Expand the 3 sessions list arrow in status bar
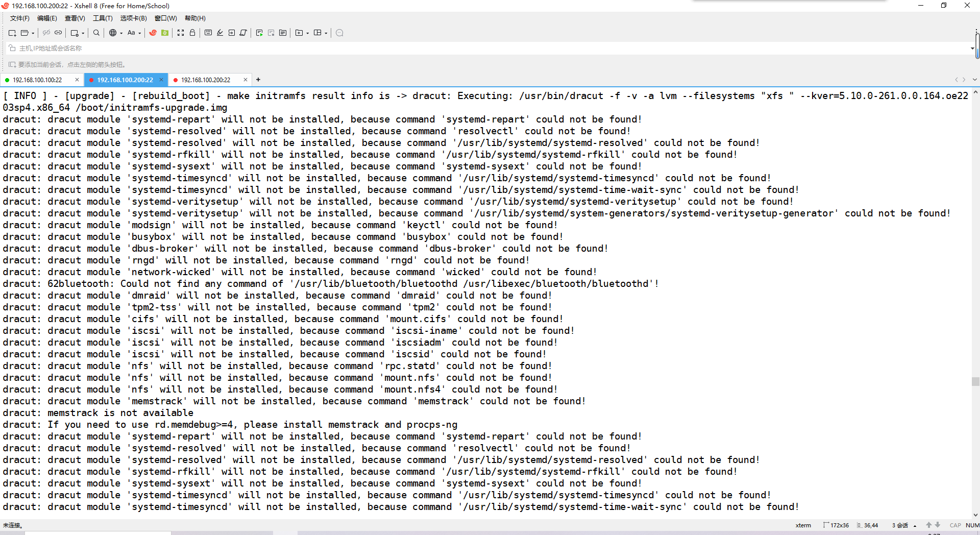 click(915, 525)
